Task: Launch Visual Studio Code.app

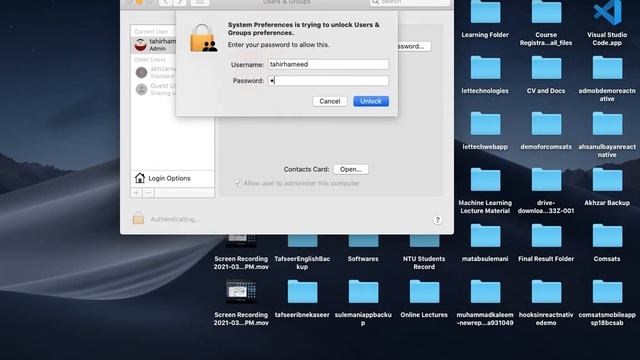Action: coord(607,12)
